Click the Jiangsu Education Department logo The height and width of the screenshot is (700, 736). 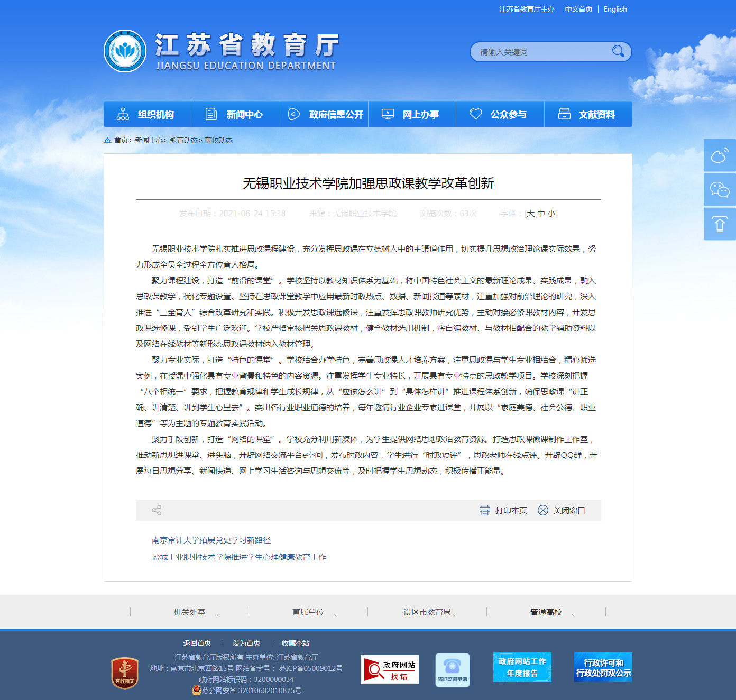(x=125, y=51)
